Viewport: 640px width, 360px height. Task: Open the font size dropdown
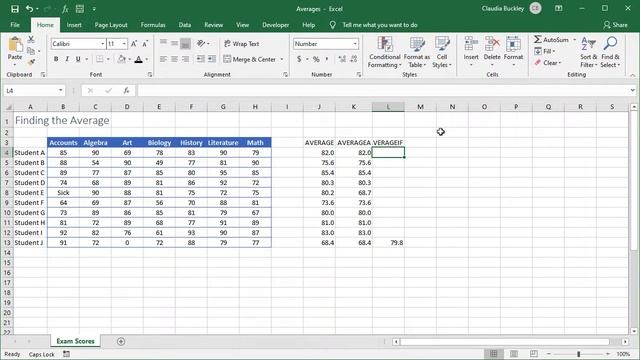(124, 44)
